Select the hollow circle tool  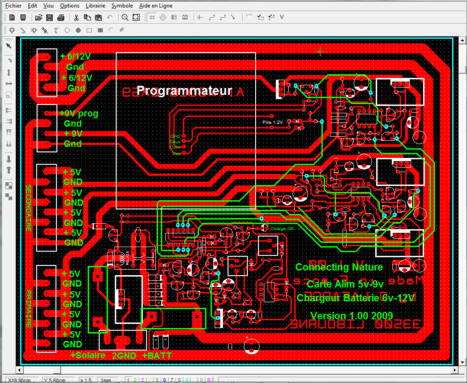[67, 30]
